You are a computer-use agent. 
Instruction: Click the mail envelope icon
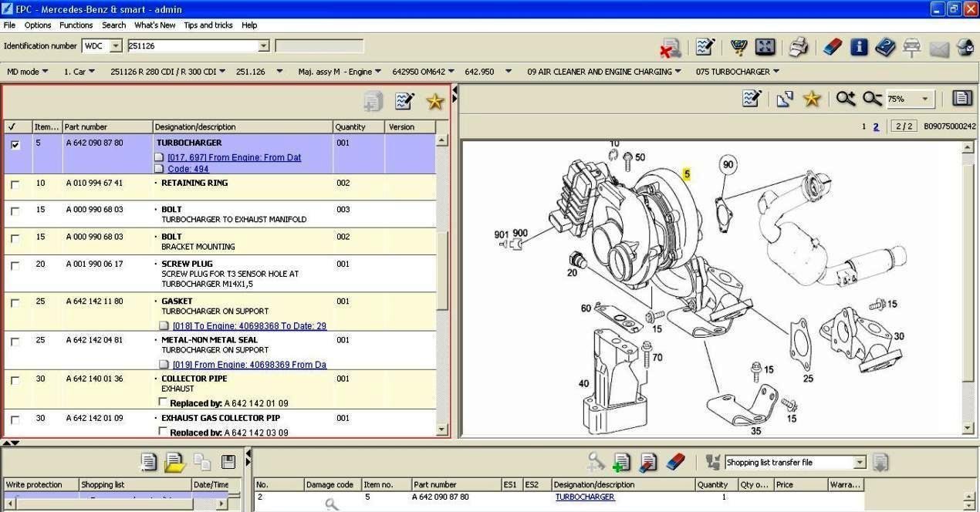[x=939, y=47]
